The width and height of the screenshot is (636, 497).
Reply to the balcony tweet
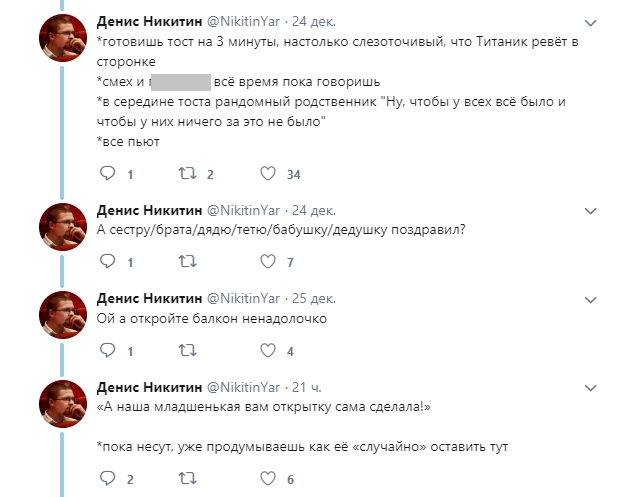110,350
